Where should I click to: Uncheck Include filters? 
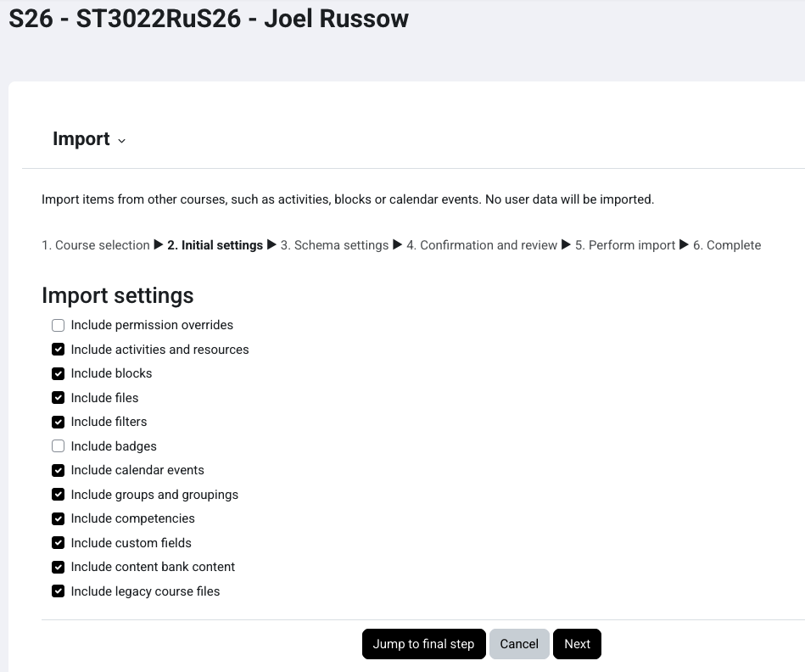click(x=58, y=422)
